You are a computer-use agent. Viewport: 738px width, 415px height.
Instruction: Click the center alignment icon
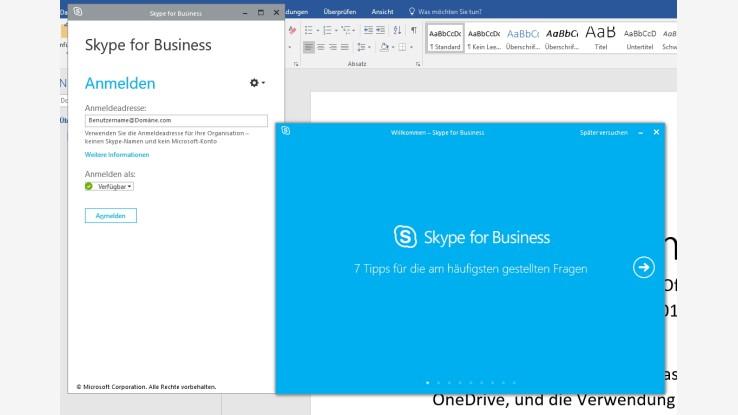coord(321,47)
